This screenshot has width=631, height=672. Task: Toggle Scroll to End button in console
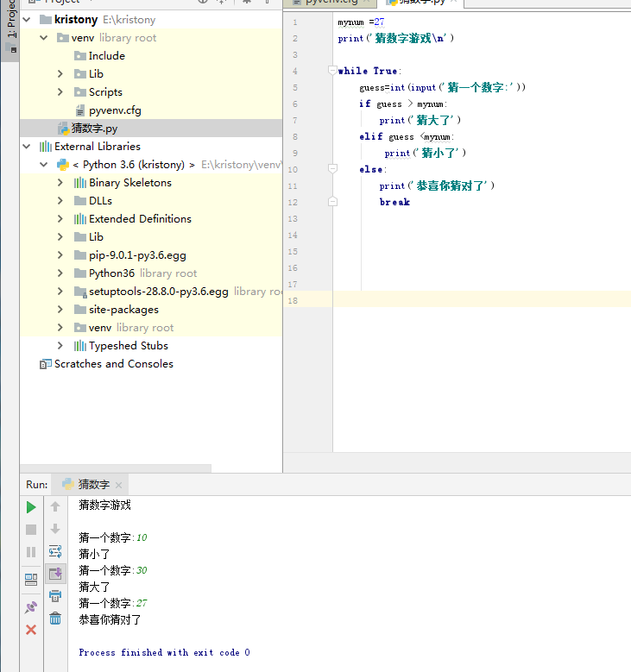[55, 574]
